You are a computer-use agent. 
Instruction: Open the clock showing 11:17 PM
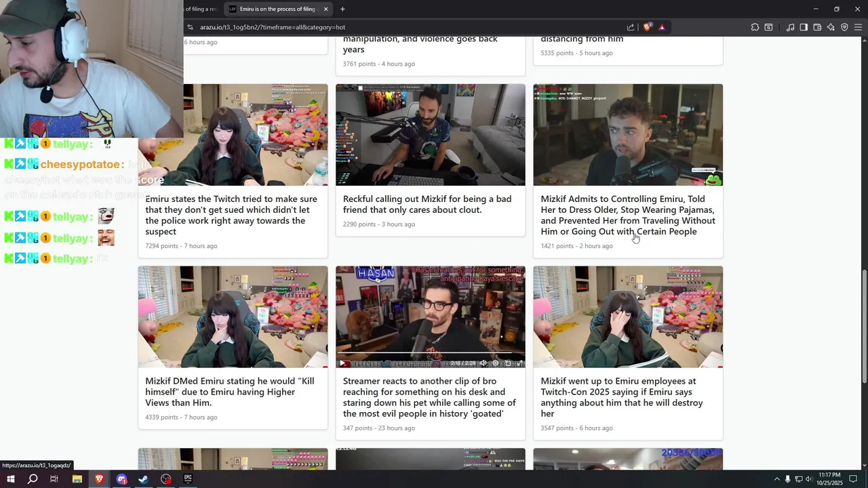(x=829, y=479)
